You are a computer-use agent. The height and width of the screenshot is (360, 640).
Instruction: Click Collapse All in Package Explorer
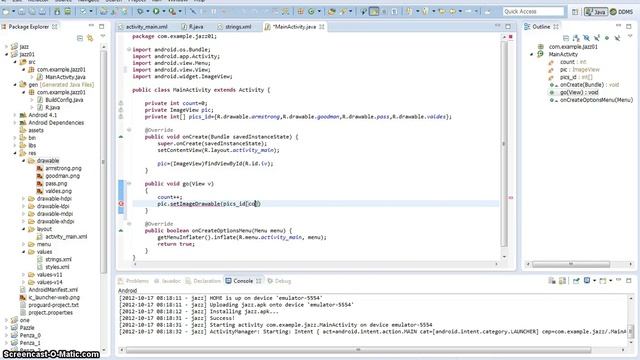[x=80, y=38]
